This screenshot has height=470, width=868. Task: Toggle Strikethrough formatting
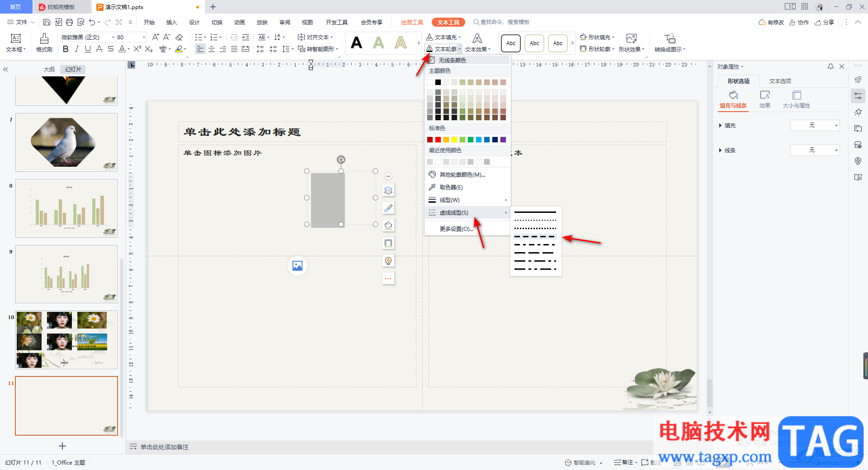tap(111, 49)
